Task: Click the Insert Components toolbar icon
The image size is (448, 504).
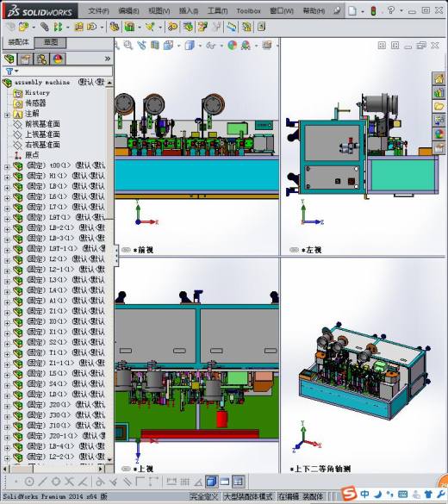Action: (x=24, y=27)
